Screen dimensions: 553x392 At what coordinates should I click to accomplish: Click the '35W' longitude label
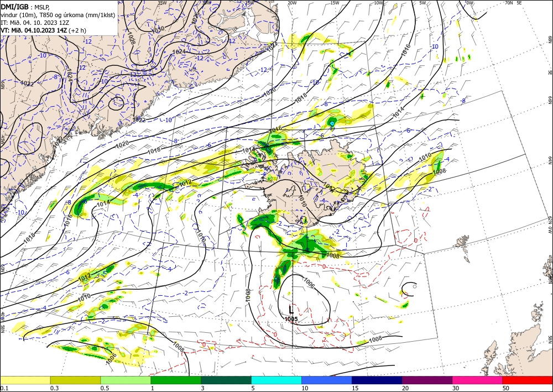click(x=162, y=3)
